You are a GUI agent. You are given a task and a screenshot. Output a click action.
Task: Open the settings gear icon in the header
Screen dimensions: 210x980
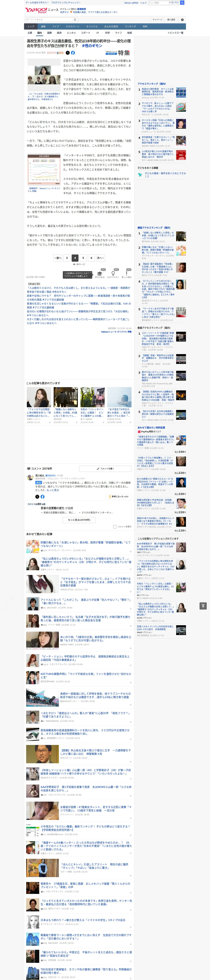point(182,20)
